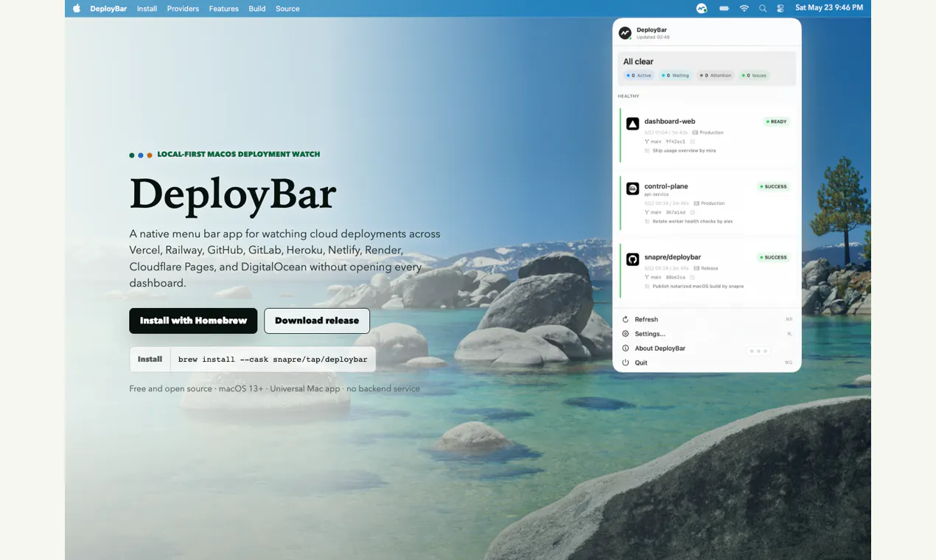Click the environment icon next to Release
Viewport: 936px width, 560px height.
click(x=696, y=268)
